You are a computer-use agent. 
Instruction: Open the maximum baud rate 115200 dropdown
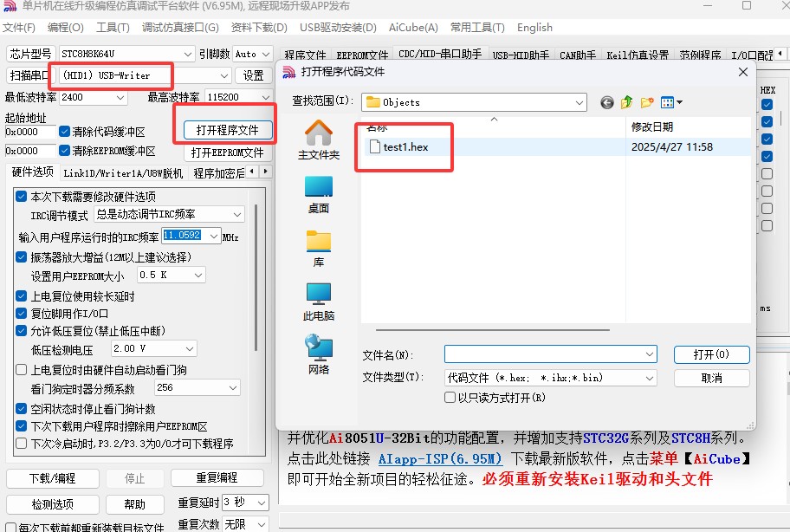pos(239,97)
